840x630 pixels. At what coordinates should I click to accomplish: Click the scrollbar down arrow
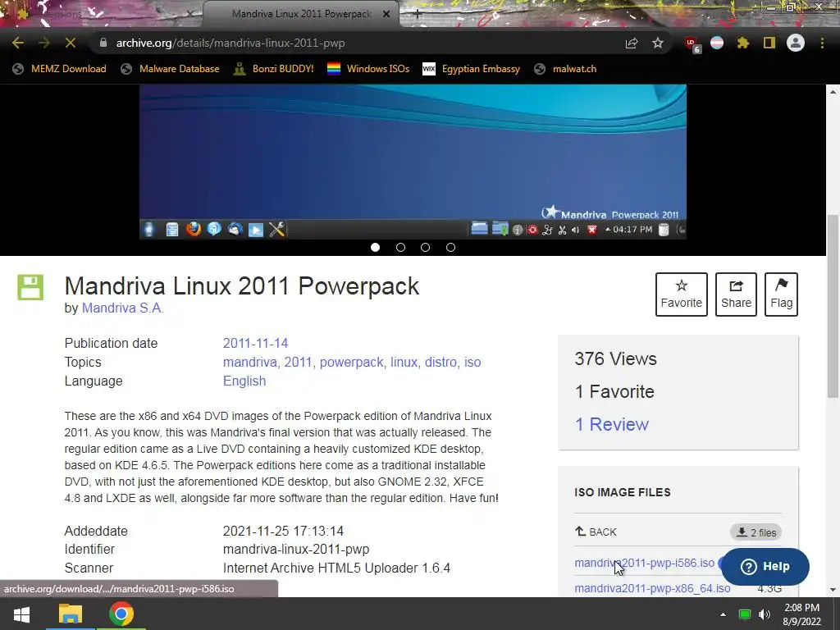coord(833,590)
